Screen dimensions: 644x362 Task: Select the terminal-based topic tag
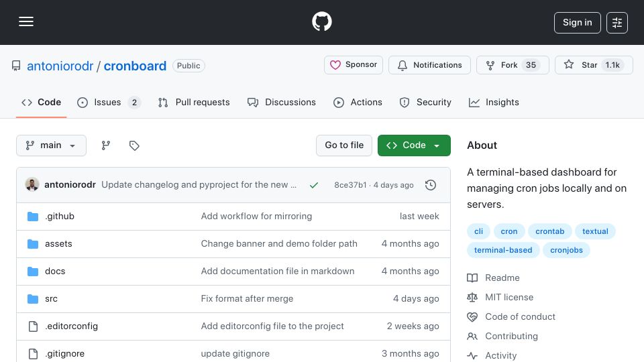[x=503, y=250]
